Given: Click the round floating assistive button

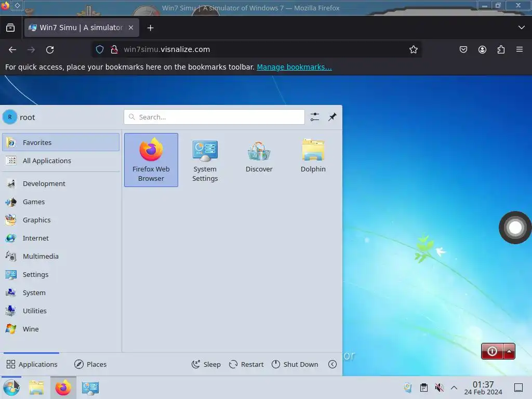Looking at the screenshot, I should click(x=515, y=228).
